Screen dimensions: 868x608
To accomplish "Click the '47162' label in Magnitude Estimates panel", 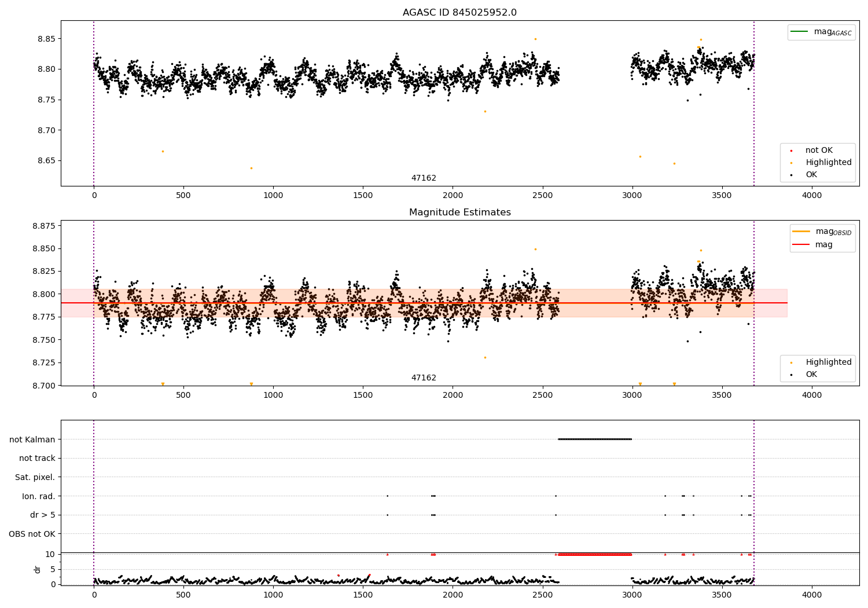I will point(424,378).
